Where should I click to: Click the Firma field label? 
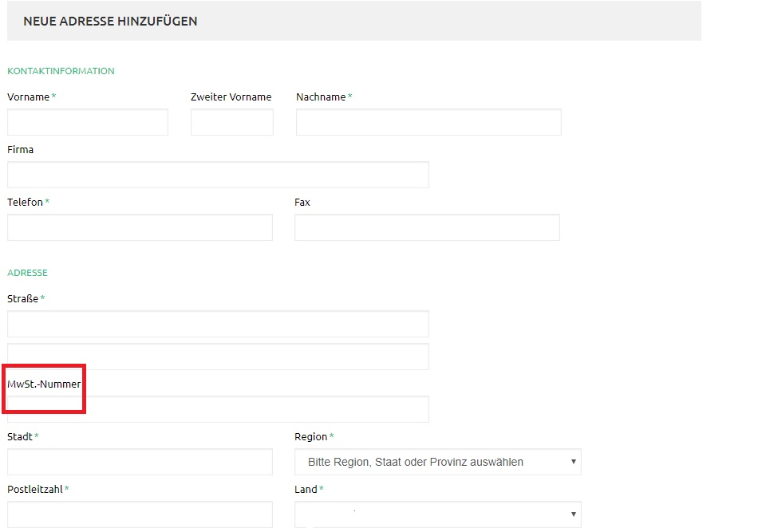click(21, 150)
